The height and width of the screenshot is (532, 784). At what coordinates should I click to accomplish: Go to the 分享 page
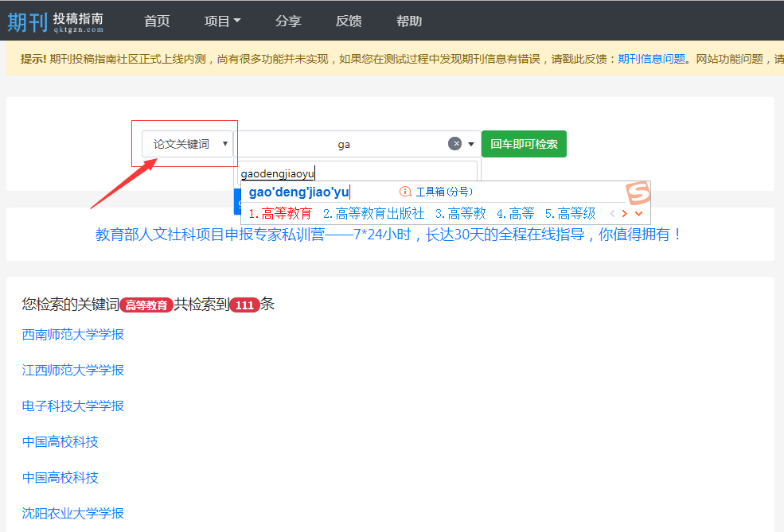[288, 21]
